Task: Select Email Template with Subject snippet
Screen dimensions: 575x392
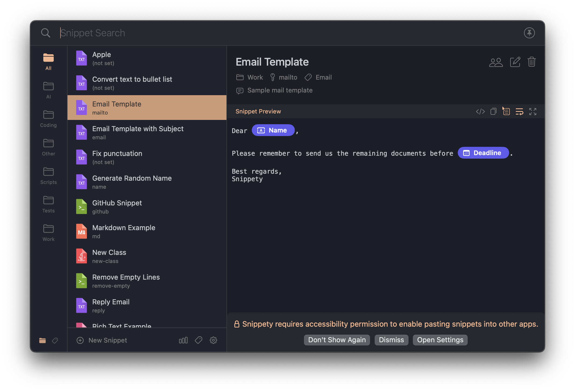Action: click(147, 132)
